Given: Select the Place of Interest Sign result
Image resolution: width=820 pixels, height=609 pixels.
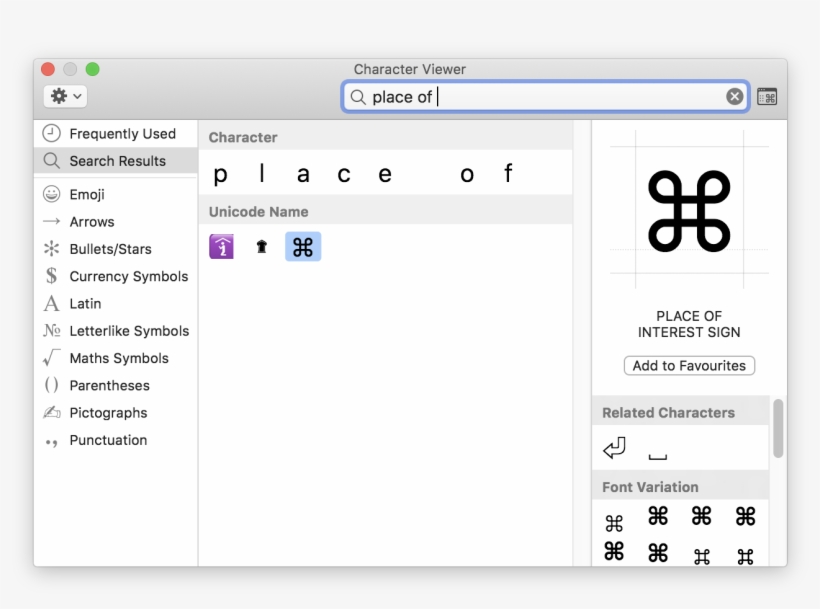Looking at the screenshot, I should click(x=303, y=246).
